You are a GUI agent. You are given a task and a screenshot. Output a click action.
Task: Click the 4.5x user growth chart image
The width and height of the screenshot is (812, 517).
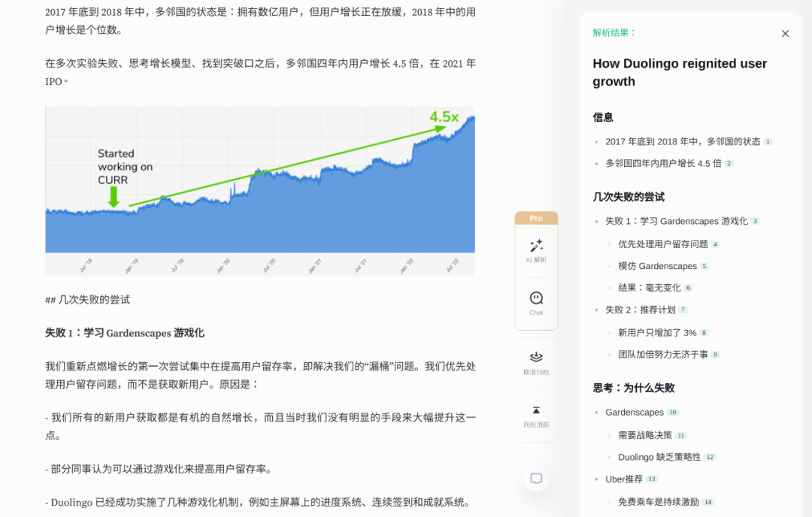(x=260, y=191)
